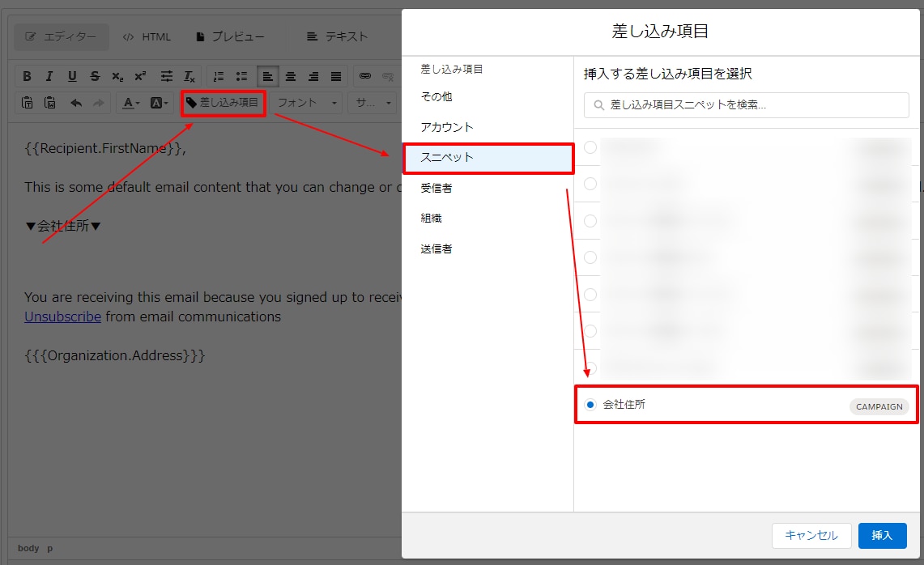This screenshot has height=565, width=924.
Task: Apply strikethrough formatting
Action: (95, 76)
